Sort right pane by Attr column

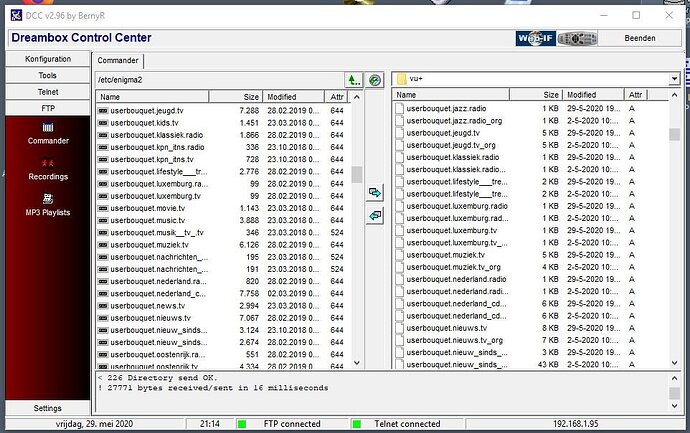(x=635, y=95)
